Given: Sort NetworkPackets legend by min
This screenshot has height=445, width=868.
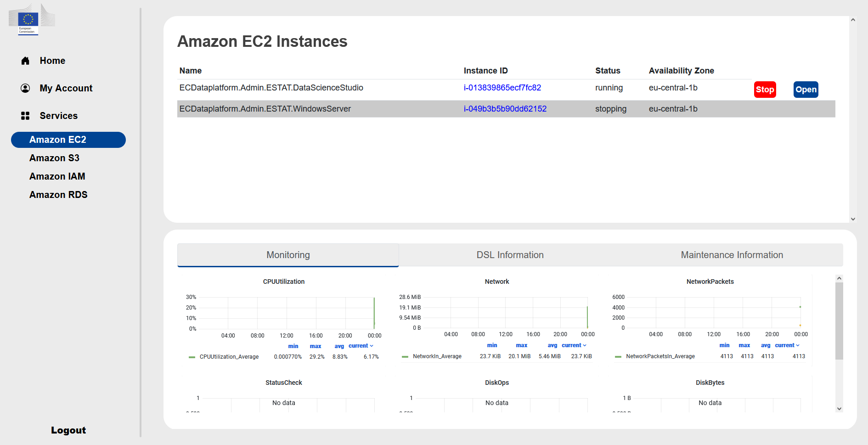Looking at the screenshot, I should click(724, 345).
